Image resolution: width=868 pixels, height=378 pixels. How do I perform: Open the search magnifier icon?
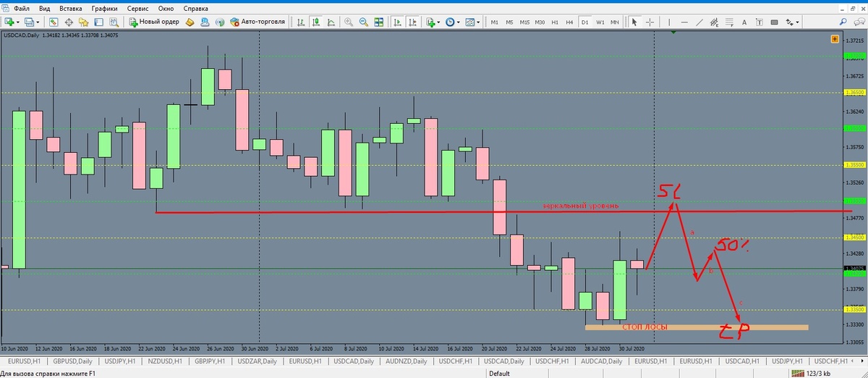point(843,22)
